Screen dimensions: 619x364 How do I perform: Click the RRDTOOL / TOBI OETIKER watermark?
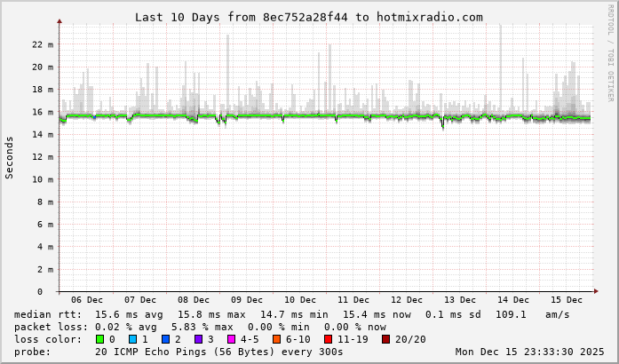click(x=610, y=51)
